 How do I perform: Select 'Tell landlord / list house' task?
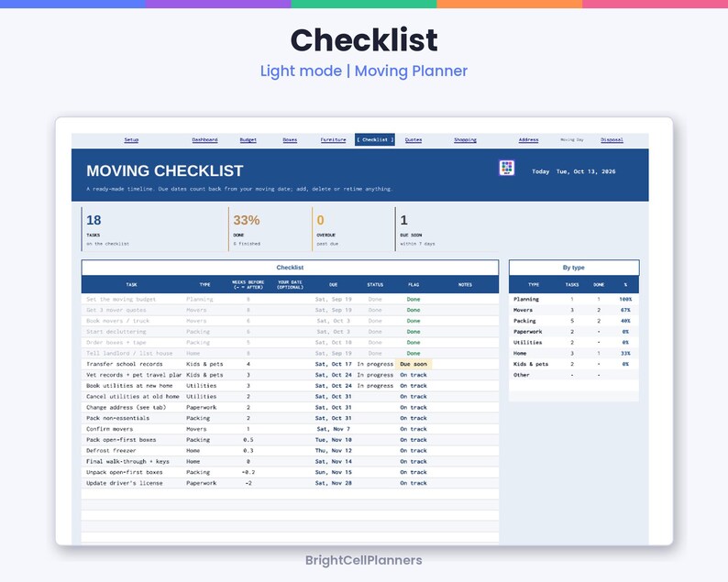click(129, 353)
